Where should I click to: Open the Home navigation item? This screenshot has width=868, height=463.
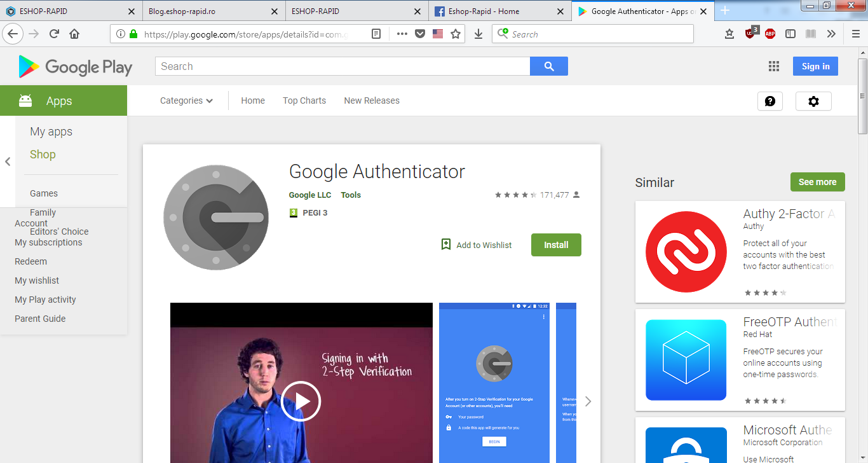click(x=253, y=100)
